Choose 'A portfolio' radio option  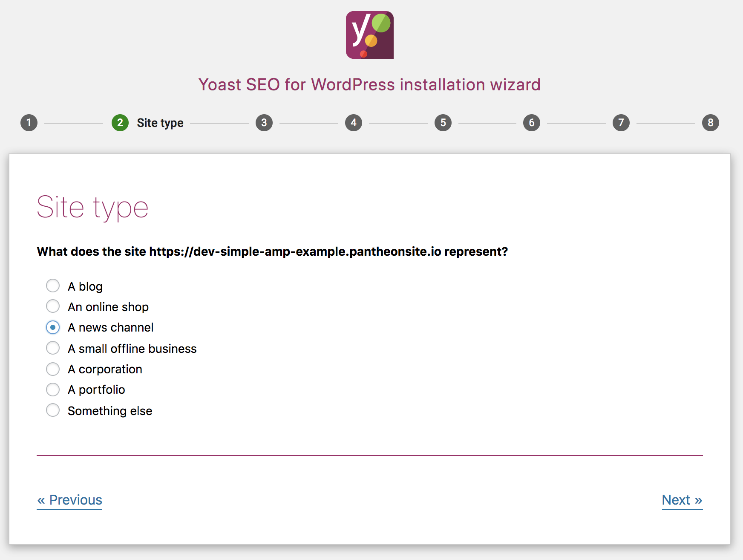pos(53,390)
